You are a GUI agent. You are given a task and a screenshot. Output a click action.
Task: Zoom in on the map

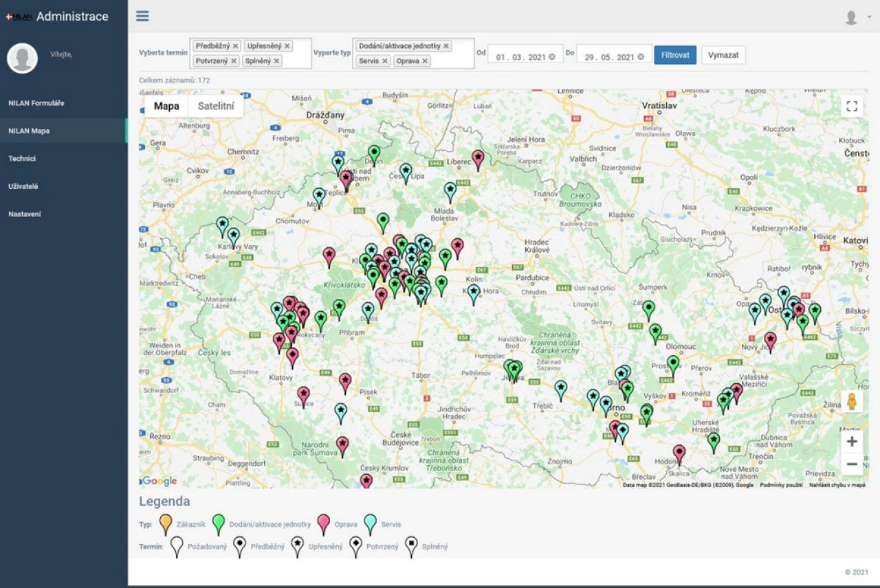coord(852,442)
